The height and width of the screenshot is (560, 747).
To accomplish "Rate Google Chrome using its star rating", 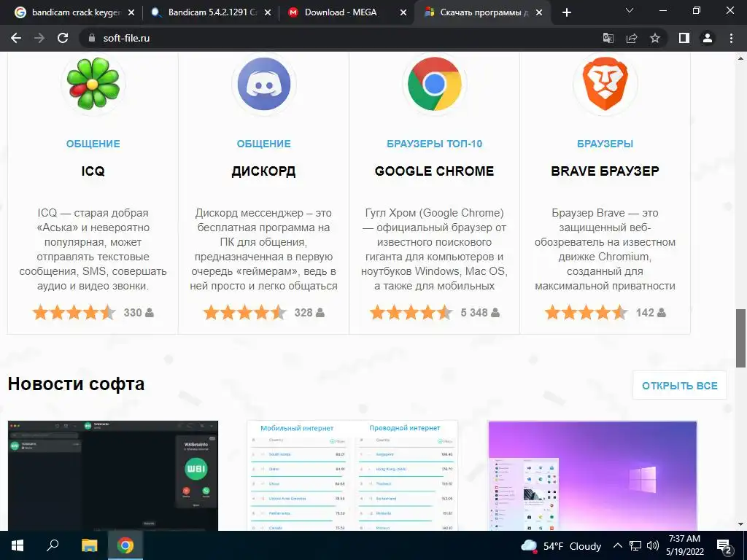I will pyautogui.click(x=411, y=313).
